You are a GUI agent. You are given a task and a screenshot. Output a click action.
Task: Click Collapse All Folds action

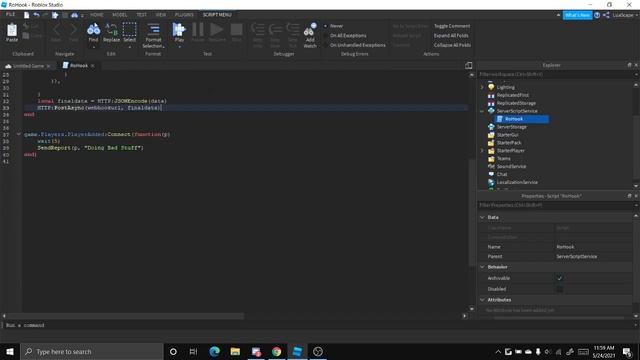coord(452,45)
